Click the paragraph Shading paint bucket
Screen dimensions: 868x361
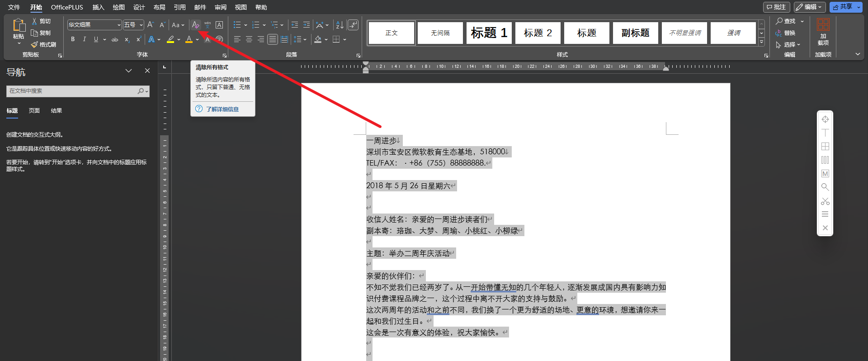(x=318, y=39)
